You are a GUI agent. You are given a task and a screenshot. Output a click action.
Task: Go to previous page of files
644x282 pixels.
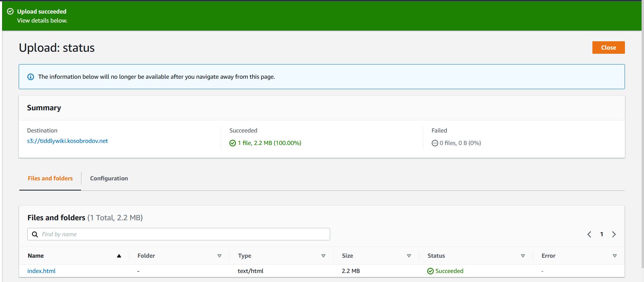point(589,234)
